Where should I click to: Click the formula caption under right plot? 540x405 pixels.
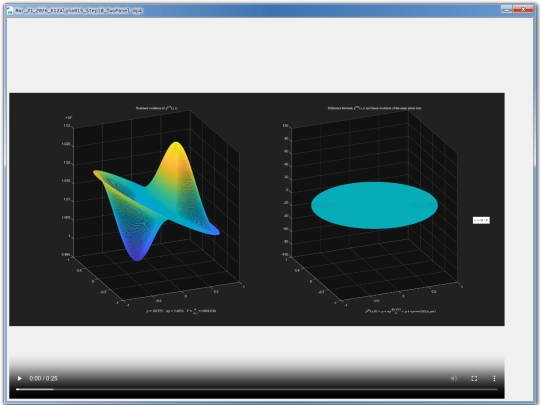click(401, 311)
